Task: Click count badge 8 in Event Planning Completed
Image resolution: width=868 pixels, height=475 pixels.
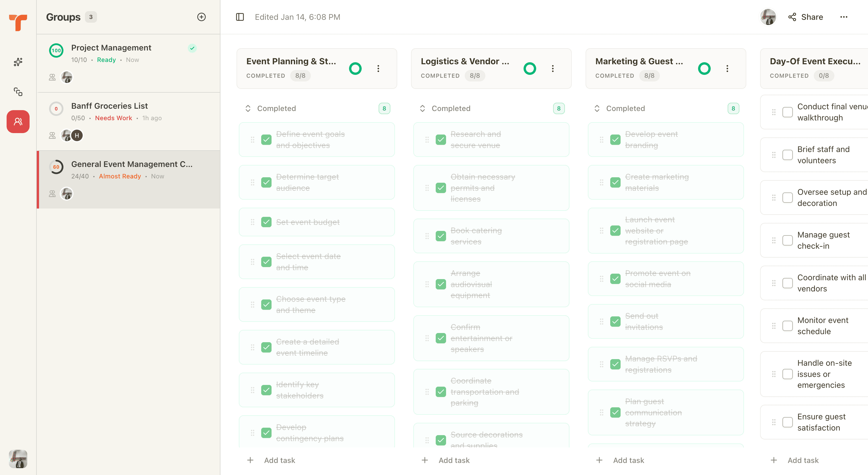Action: click(x=384, y=108)
